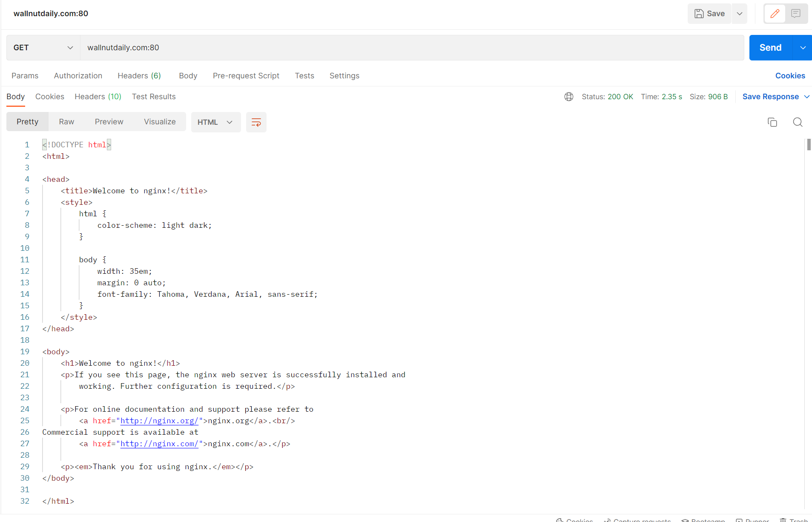Image resolution: width=812 pixels, height=522 pixels.
Task: Select the Pretty view
Action: (28, 122)
